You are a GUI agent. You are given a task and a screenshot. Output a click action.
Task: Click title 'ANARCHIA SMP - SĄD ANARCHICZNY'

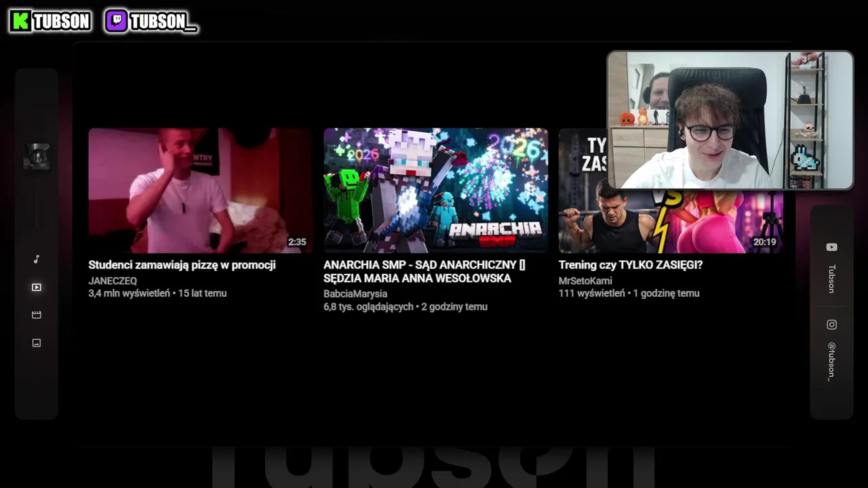coord(424,272)
